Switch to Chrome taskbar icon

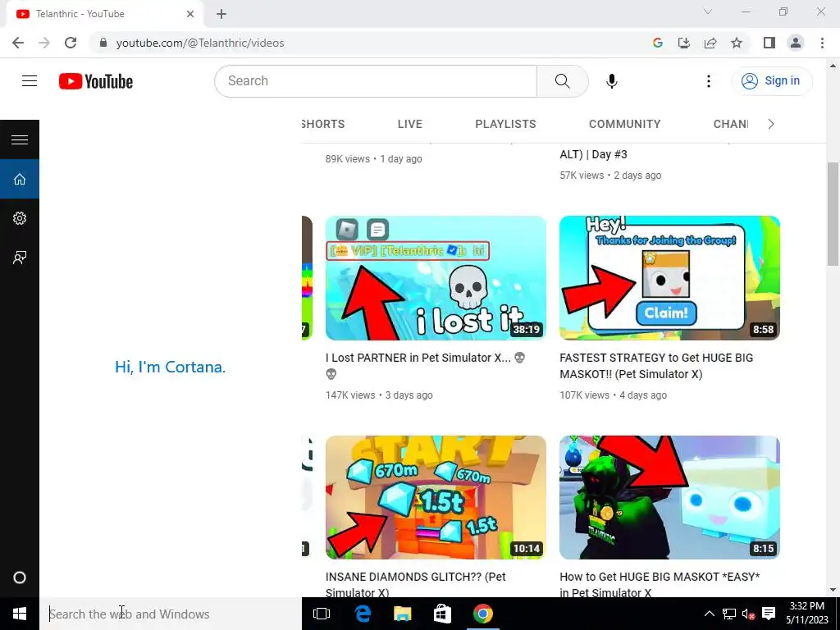pos(482,614)
